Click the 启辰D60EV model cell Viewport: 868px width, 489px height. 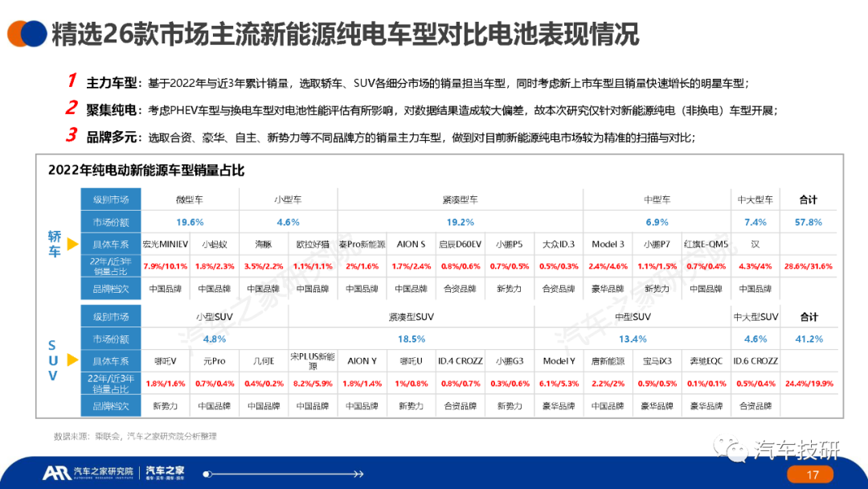(x=460, y=244)
